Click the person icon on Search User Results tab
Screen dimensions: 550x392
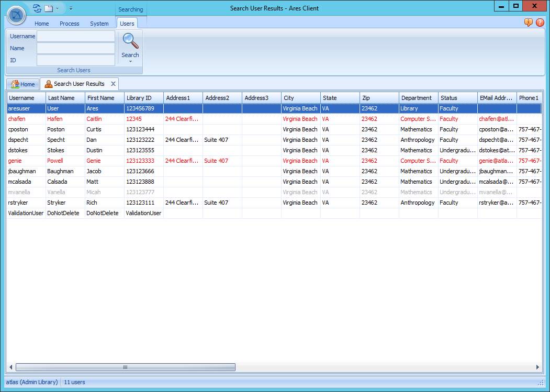(x=49, y=84)
